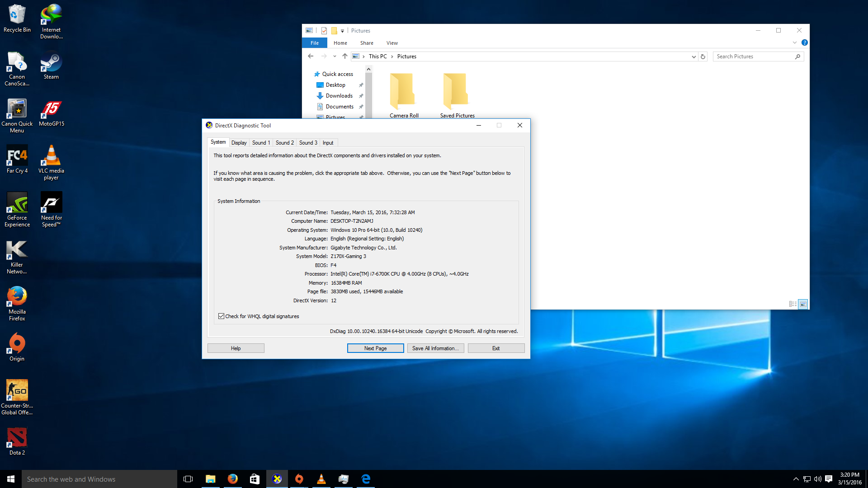868x488 pixels.
Task: Click the Next Page button
Action: [375, 348]
